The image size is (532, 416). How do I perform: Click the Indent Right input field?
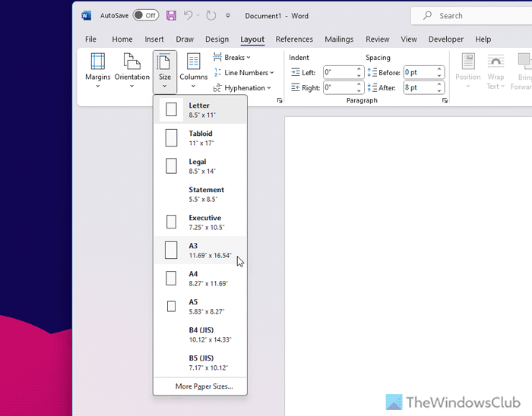(x=339, y=87)
